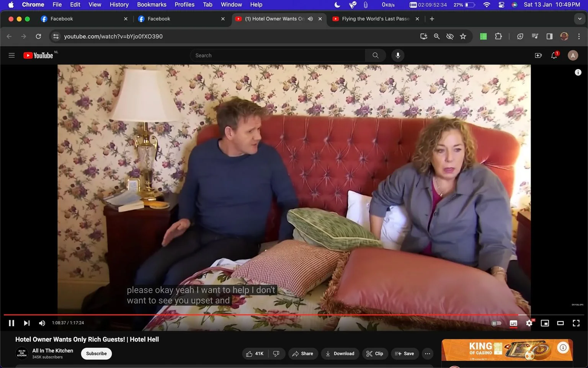Pause the video playback
The width and height of the screenshot is (588, 368).
click(x=11, y=323)
